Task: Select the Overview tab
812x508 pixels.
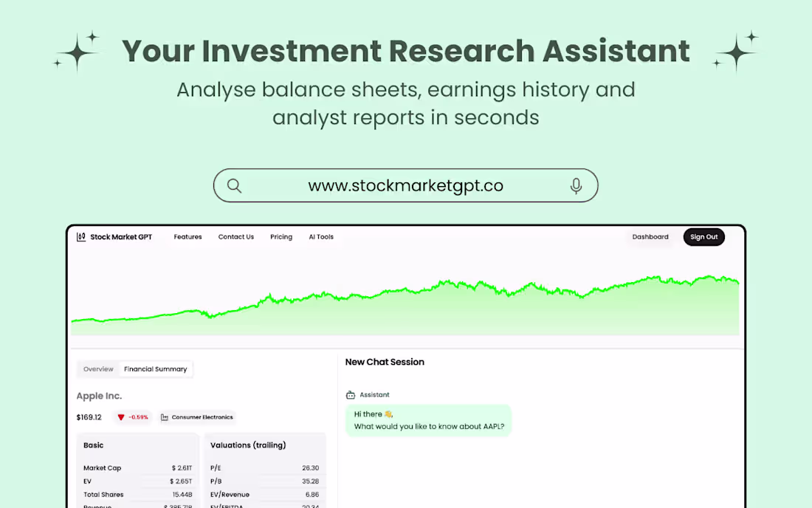Action: 98,368
